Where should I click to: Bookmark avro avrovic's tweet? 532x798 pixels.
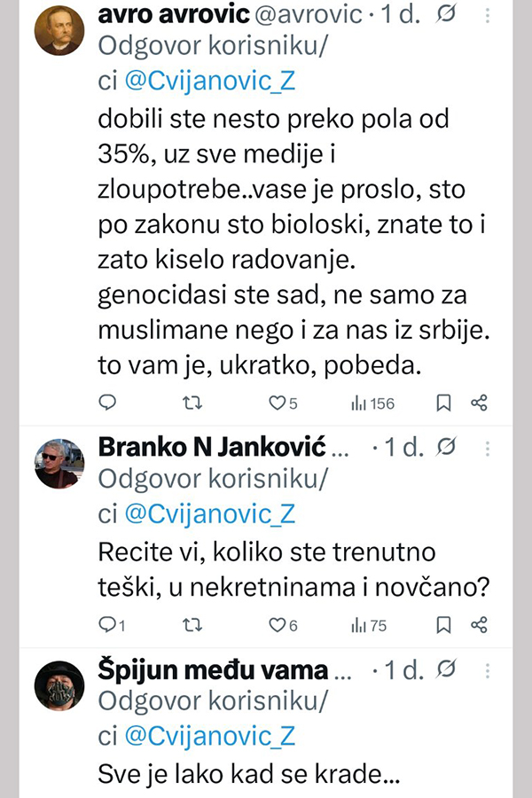[444, 403]
